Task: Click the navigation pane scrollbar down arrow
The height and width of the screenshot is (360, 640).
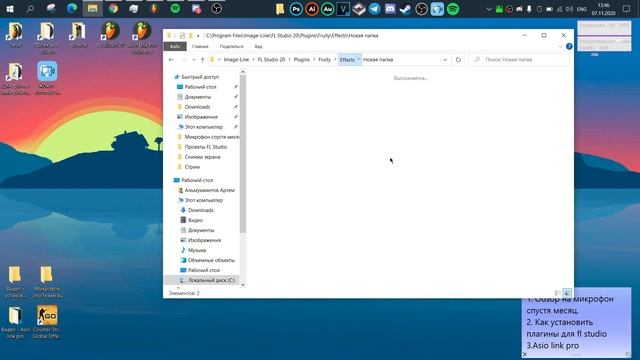Action: point(243,285)
